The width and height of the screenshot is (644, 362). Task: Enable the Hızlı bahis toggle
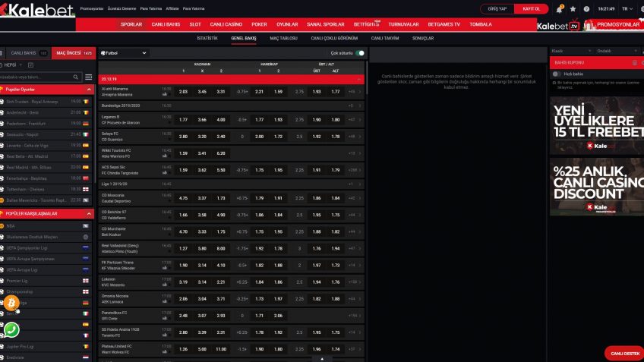coord(557,74)
